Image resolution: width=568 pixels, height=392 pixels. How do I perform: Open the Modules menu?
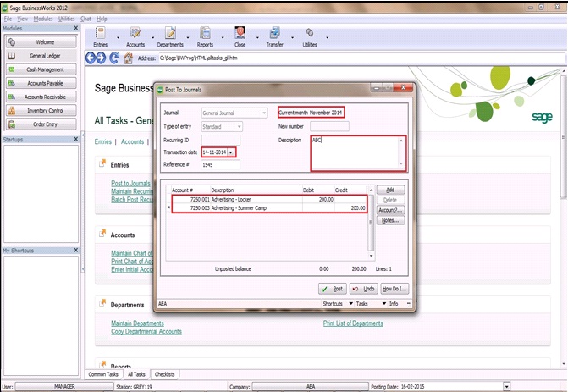tap(43, 19)
